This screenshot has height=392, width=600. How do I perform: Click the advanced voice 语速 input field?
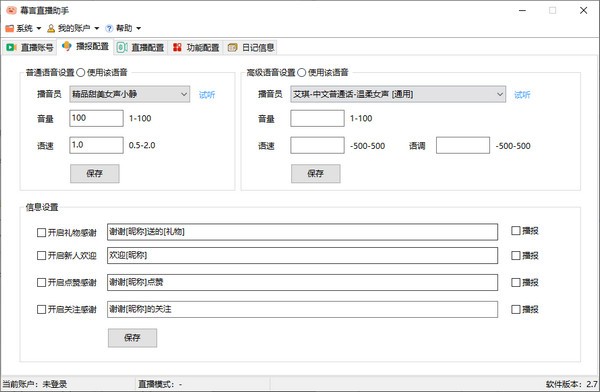[x=317, y=145]
